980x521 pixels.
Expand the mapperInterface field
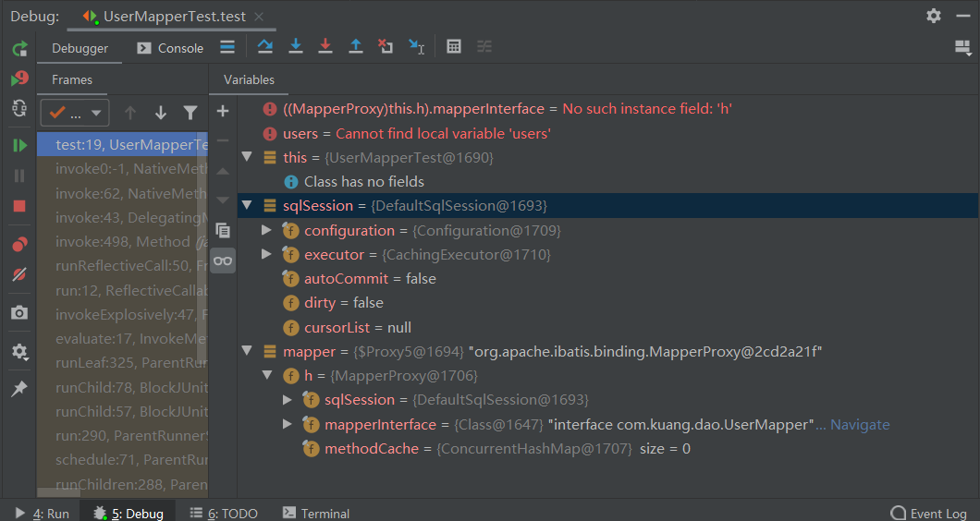tap(287, 424)
